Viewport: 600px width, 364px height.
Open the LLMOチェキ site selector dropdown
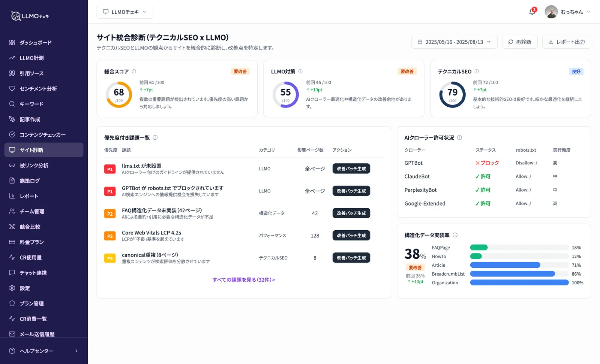pyautogui.click(x=125, y=12)
